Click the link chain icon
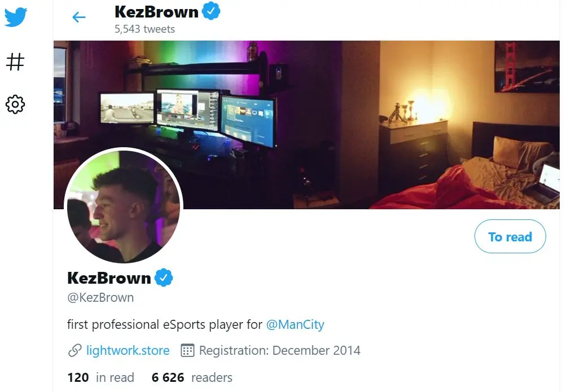Viewport: 571px width, 392px height. [74, 350]
